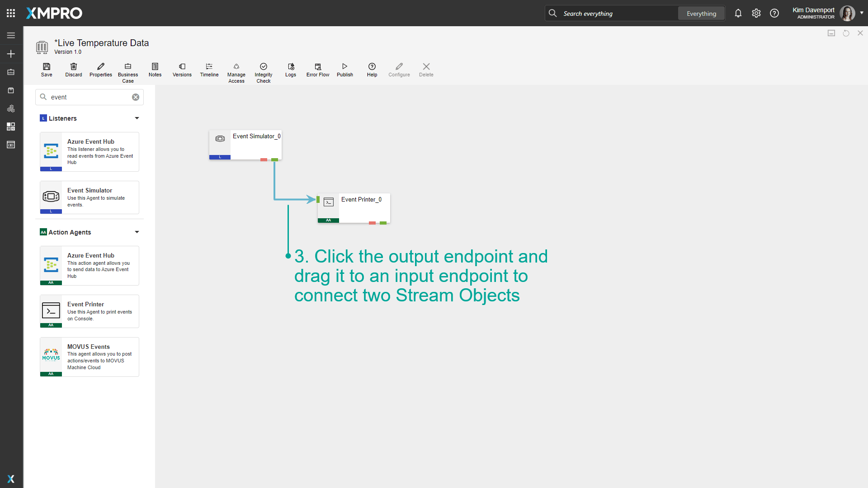This screenshot has width=868, height=488.
Task: Click the Publish play icon
Action: (x=345, y=66)
